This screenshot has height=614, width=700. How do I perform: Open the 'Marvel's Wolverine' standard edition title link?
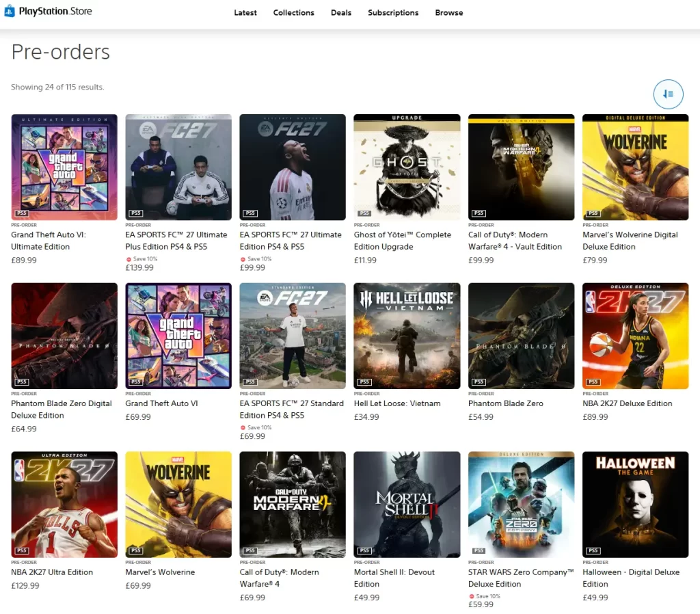pyautogui.click(x=160, y=572)
